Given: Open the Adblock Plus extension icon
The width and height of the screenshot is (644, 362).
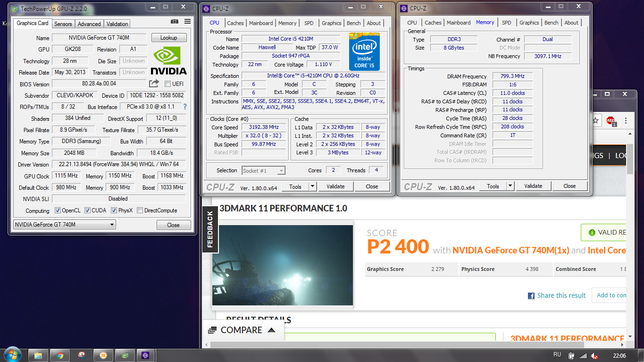Looking at the screenshot, I should [611, 121].
